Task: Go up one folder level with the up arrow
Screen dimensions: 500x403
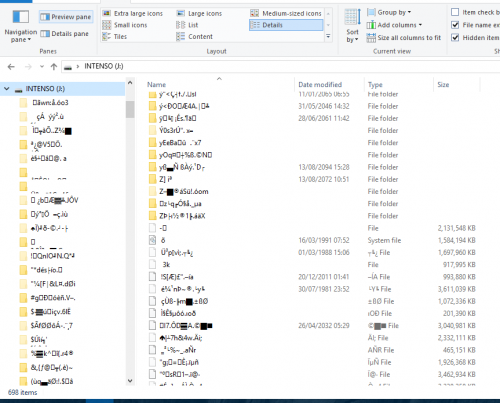Action: point(54,67)
